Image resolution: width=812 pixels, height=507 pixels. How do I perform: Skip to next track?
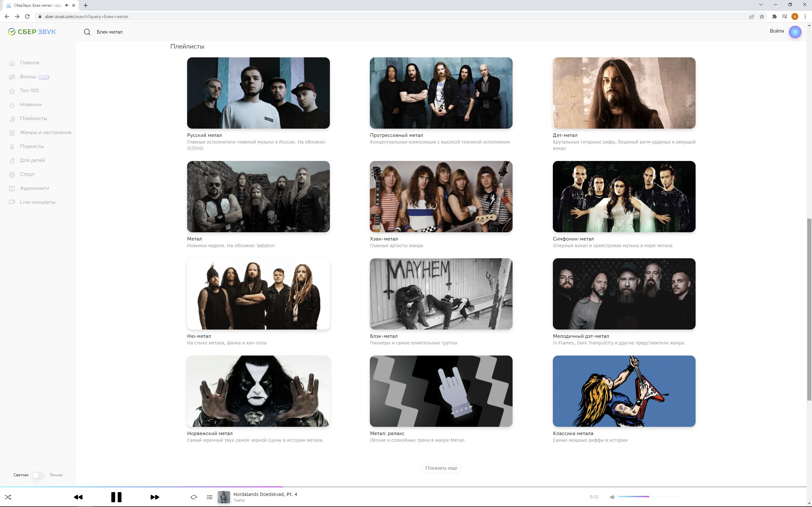[x=155, y=497]
